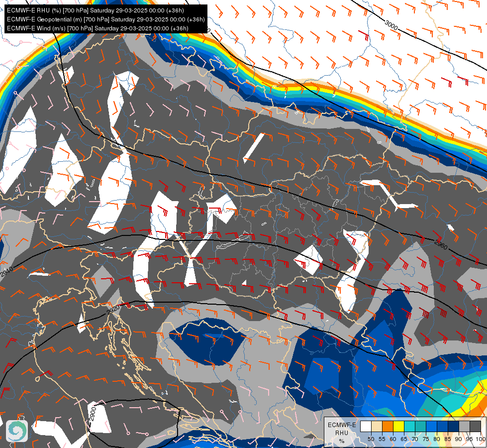Click the teal legend swatch 70-75
The image size is (487, 448).
point(420,427)
